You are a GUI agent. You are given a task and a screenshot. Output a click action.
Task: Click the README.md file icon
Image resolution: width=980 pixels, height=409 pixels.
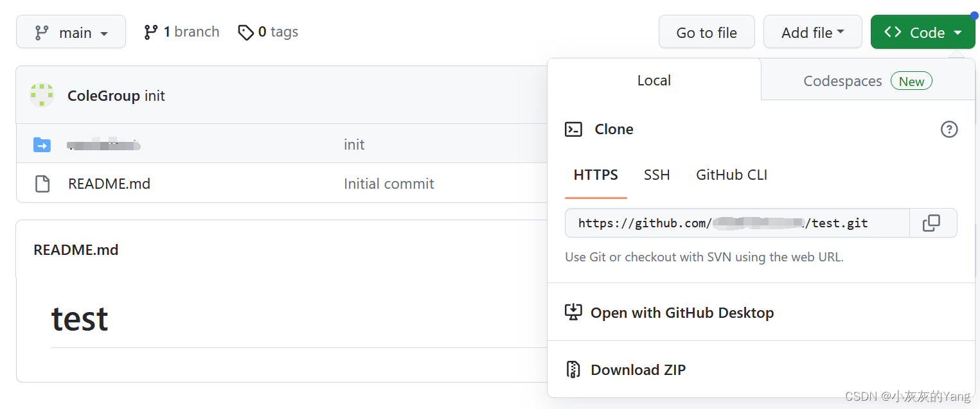(x=42, y=184)
